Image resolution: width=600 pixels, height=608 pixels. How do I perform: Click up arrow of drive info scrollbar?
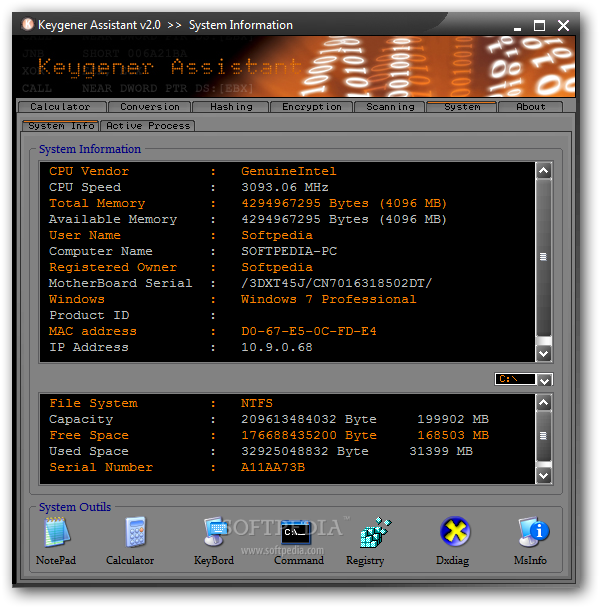tap(544, 402)
